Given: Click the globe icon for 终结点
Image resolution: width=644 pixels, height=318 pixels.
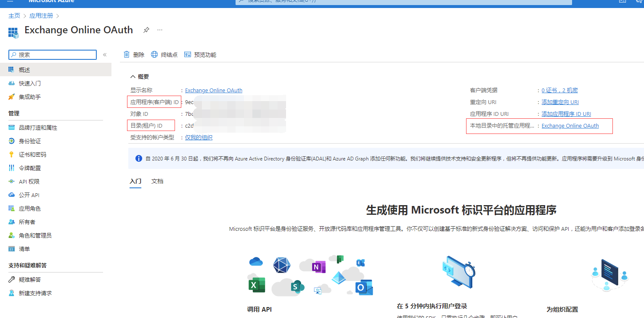Looking at the screenshot, I should (x=154, y=54).
